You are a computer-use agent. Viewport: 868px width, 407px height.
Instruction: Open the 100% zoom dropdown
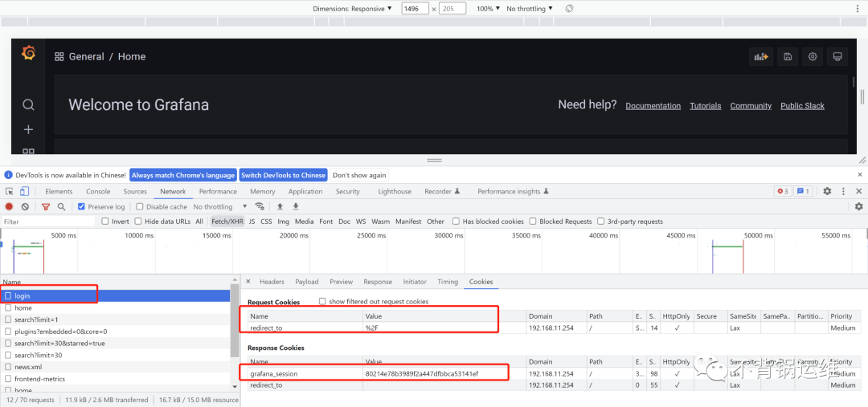coord(488,9)
